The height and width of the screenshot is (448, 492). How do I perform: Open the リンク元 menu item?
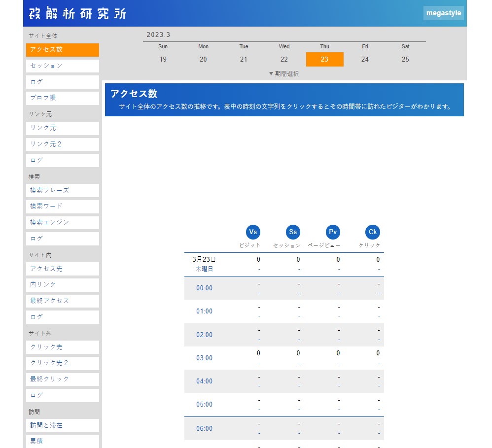click(63, 128)
